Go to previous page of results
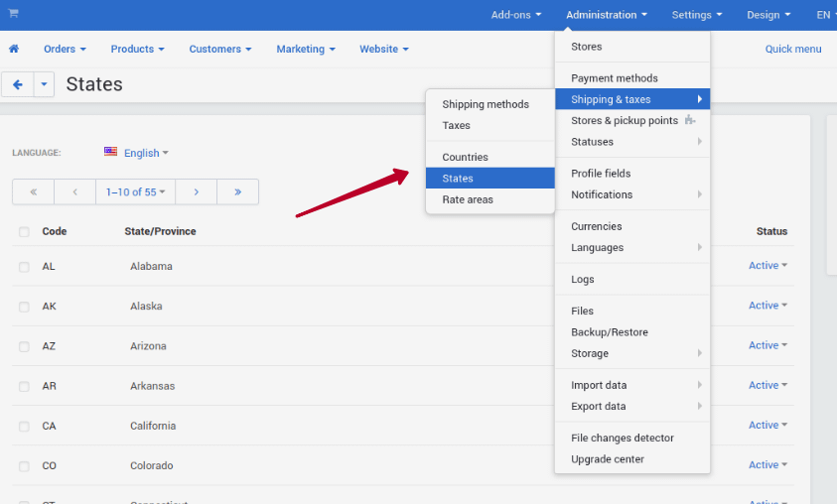837x504 pixels. [x=74, y=191]
